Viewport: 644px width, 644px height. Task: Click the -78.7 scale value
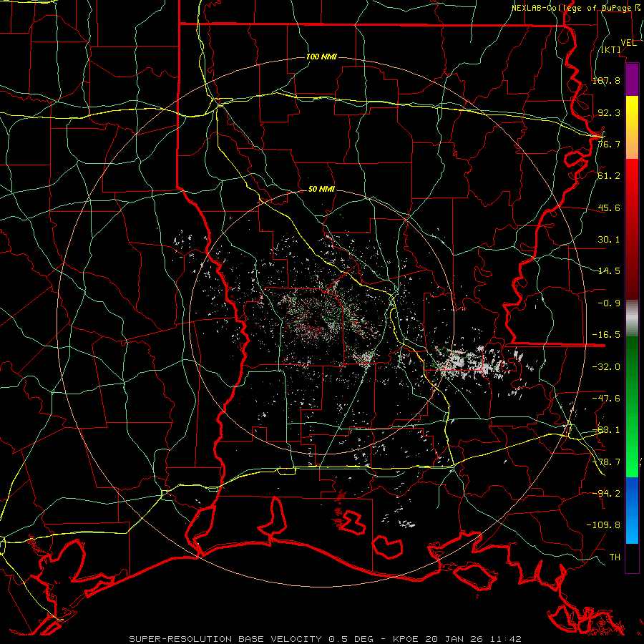[606, 462]
